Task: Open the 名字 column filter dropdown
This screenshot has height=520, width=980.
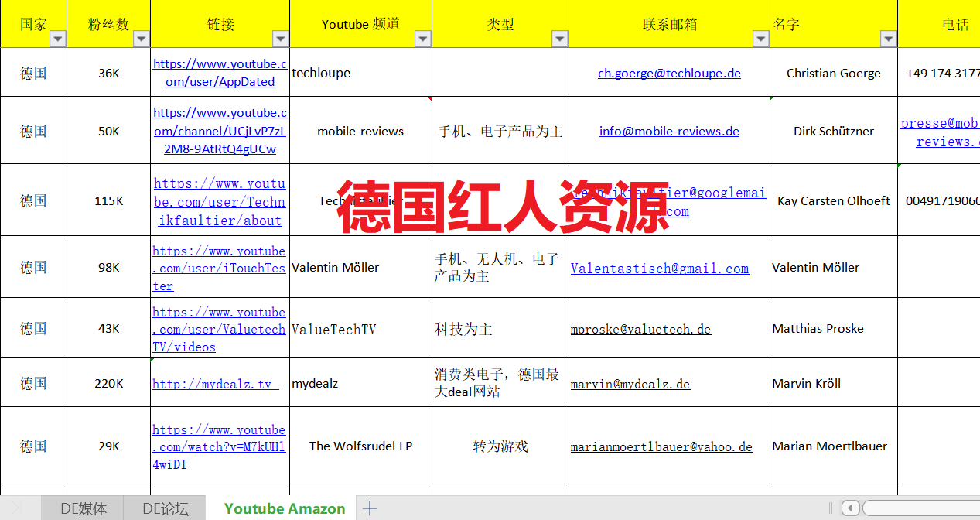Action: click(x=889, y=39)
